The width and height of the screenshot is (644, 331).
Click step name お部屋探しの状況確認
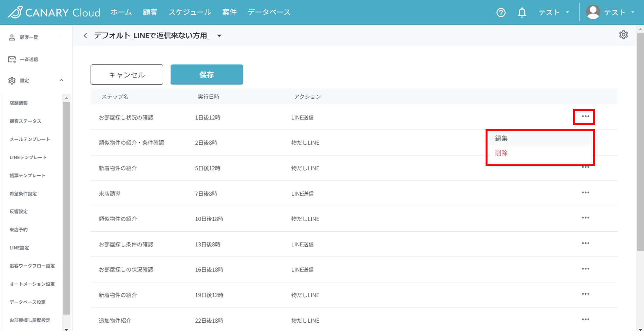coord(126,270)
